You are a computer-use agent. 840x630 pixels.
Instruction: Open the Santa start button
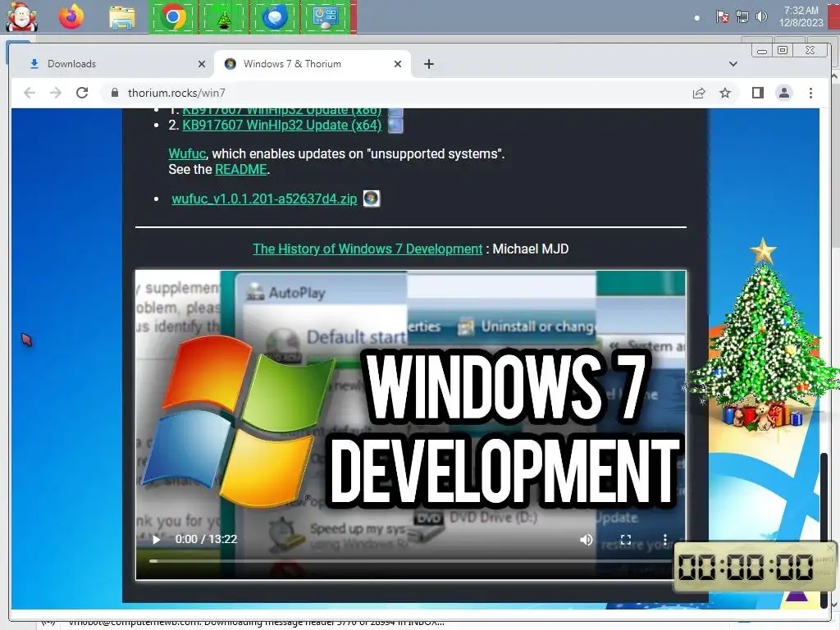(21, 16)
